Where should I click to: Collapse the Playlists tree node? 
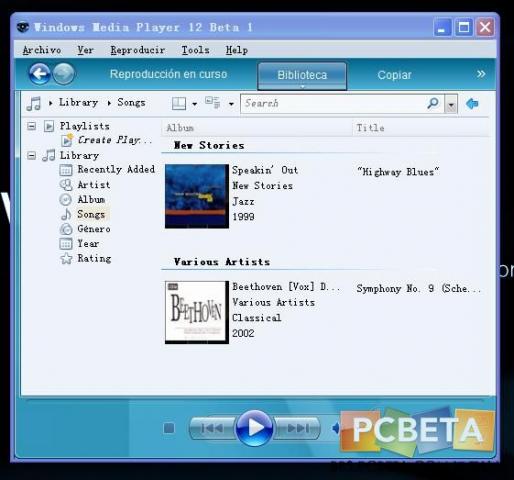tap(32, 126)
